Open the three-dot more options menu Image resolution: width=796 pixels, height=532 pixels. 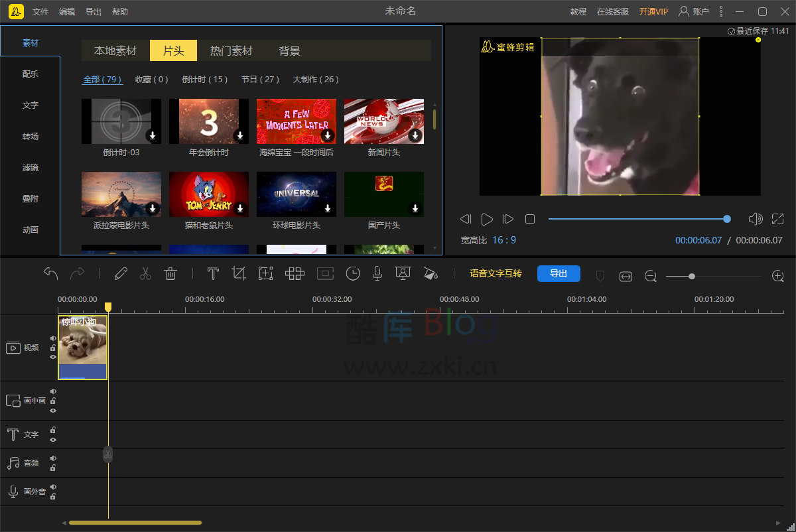[721, 11]
